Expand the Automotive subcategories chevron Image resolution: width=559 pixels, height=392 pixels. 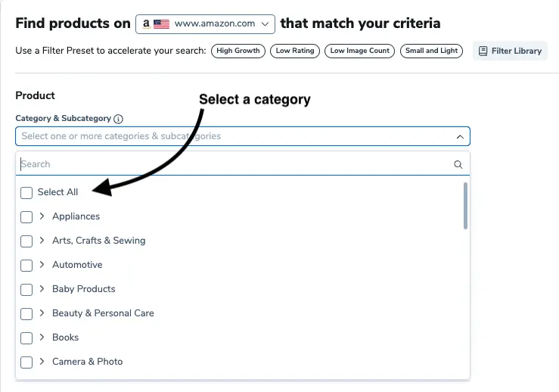click(x=42, y=265)
